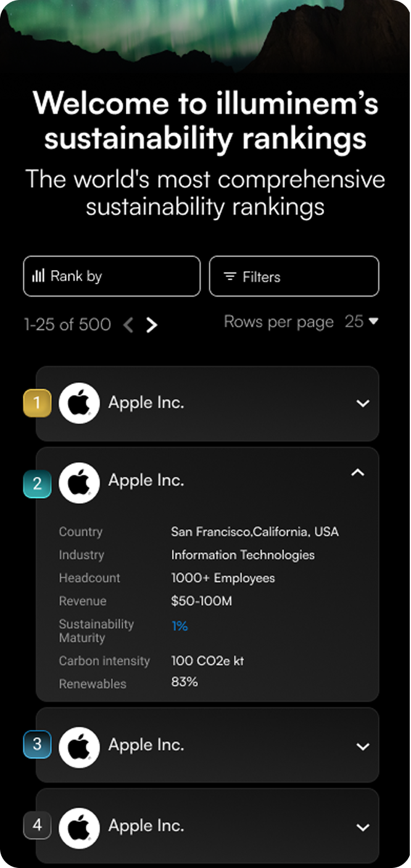Open the Filters button
This screenshot has width=411, height=868.
(294, 276)
